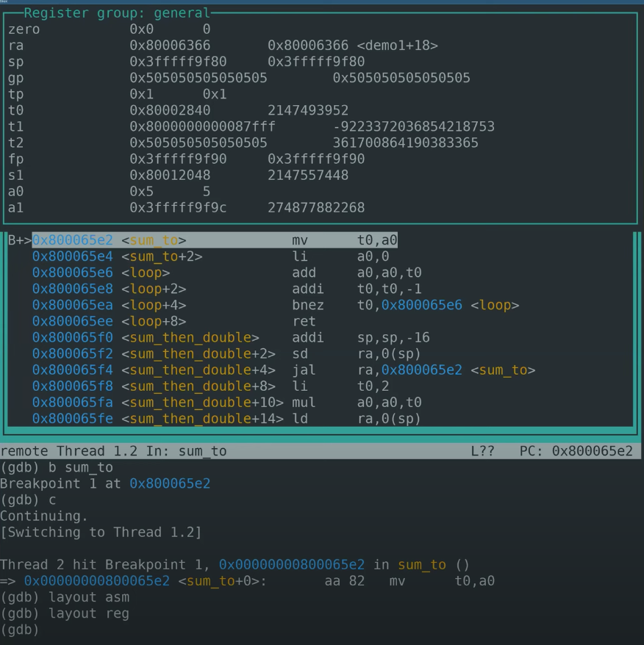
Task: Select the highlighted mv t0,a0 instruction line
Action: tap(215, 240)
